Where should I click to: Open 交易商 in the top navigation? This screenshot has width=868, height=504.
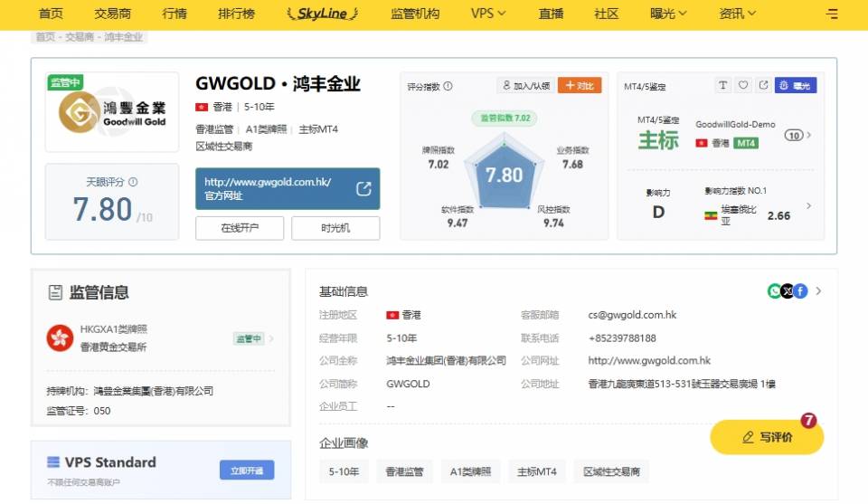[x=112, y=14]
